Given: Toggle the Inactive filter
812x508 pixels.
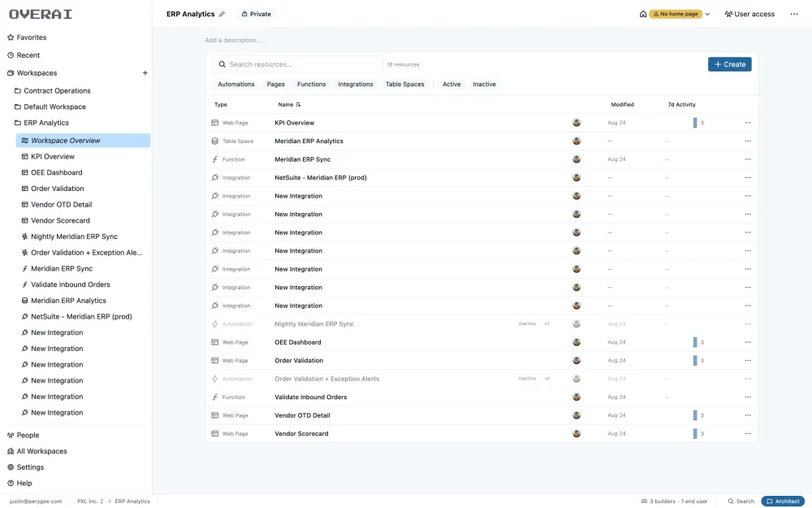Looking at the screenshot, I should tap(484, 84).
